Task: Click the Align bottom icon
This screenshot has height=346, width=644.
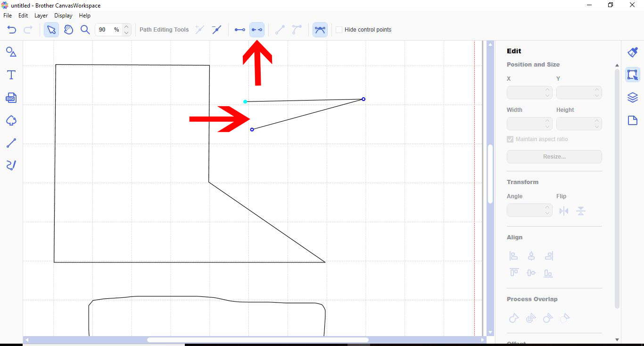Action: coord(548,273)
